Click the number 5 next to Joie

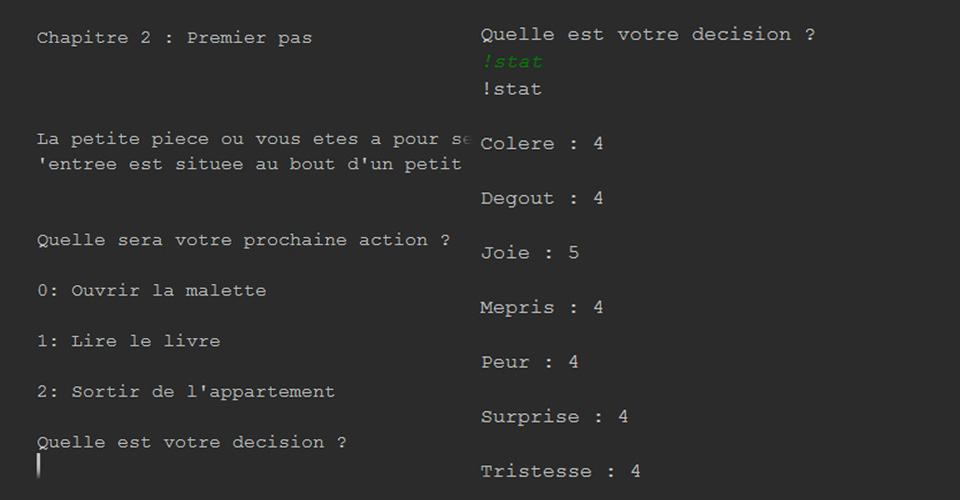click(x=574, y=253)
